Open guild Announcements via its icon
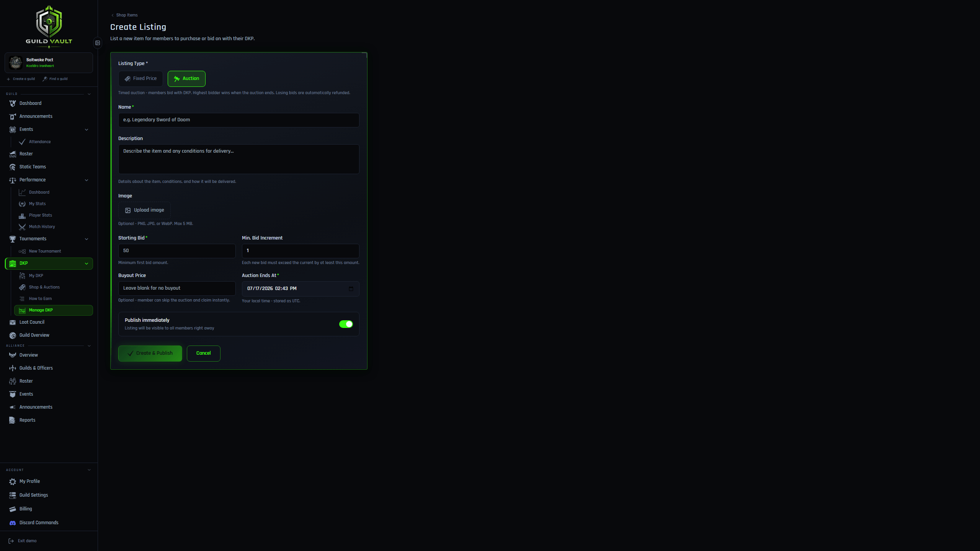The height and width of the screenshot is (551, 980). [x=13, y=116]
